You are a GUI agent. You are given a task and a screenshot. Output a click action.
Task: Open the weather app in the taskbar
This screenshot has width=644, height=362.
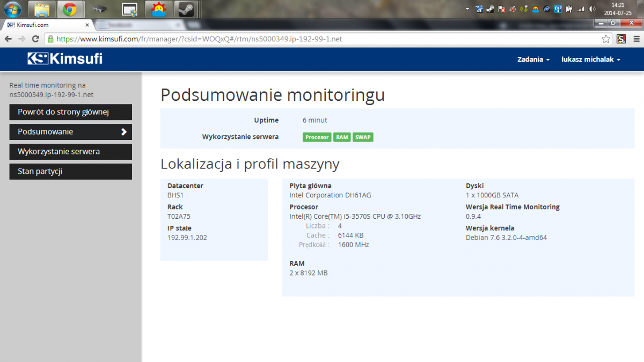[x=159, y=9]
